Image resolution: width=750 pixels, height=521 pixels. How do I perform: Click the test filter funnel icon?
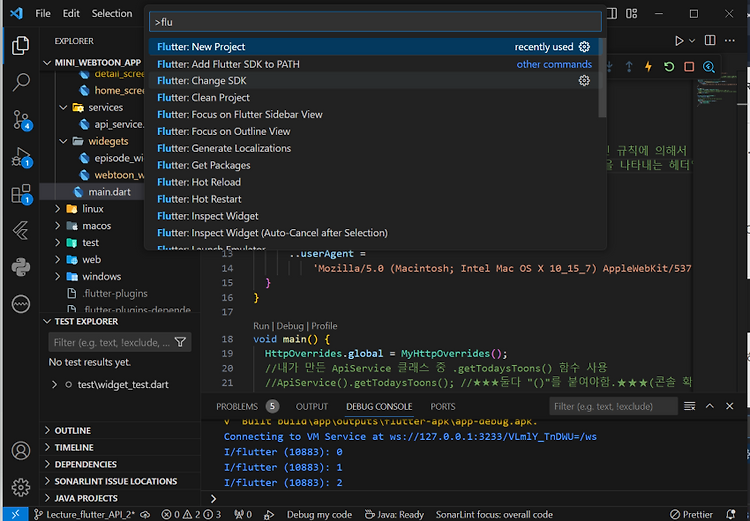point(180,342)
